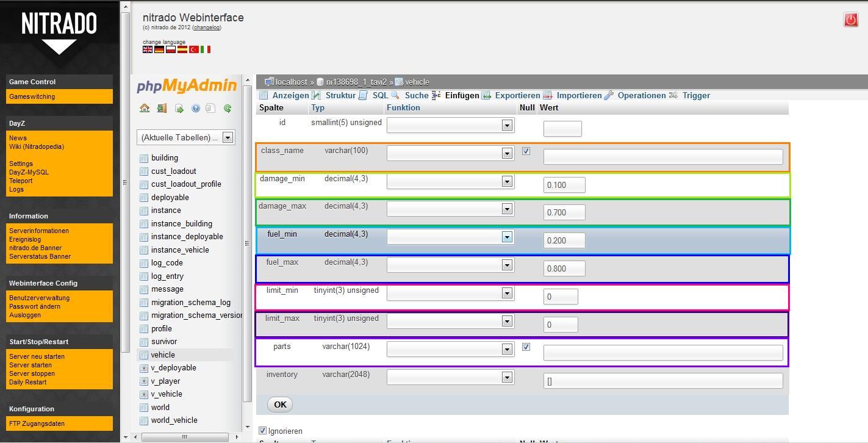Open DayZ-MySQL sidebar link
This screenshot has width=868, height=443.
tap(29, 172)
